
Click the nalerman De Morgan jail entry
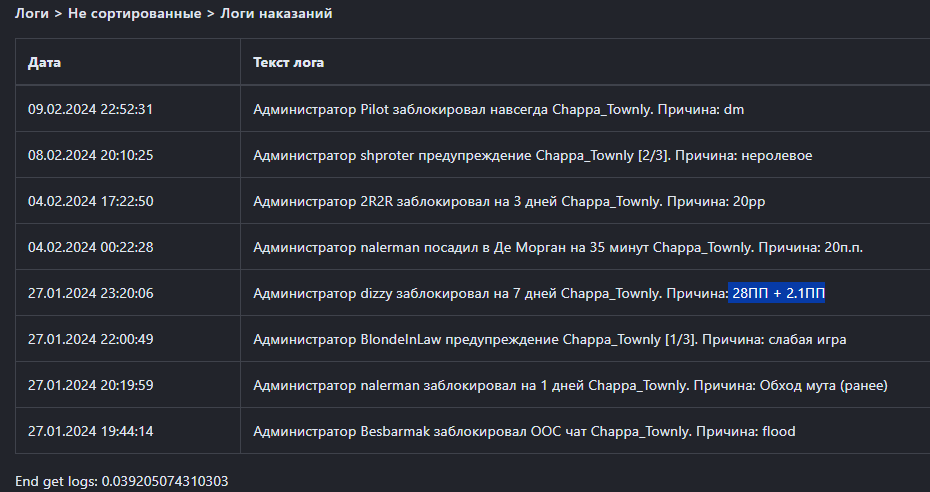557,247
